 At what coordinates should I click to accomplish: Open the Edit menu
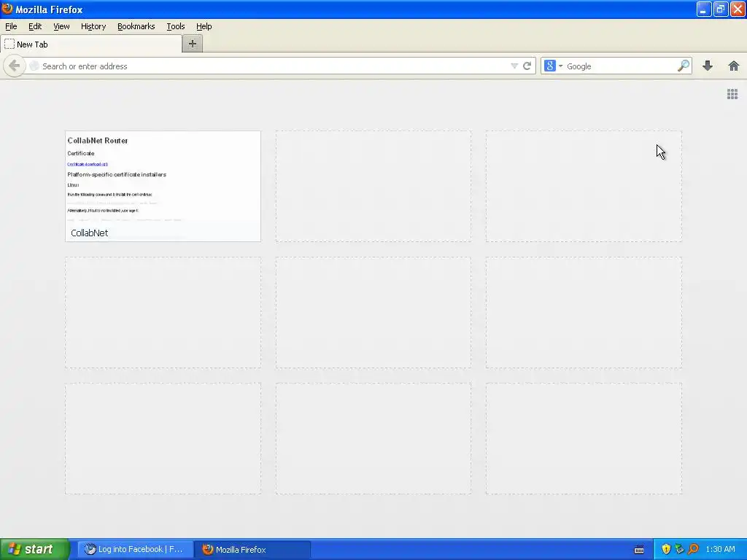[35, 26]
